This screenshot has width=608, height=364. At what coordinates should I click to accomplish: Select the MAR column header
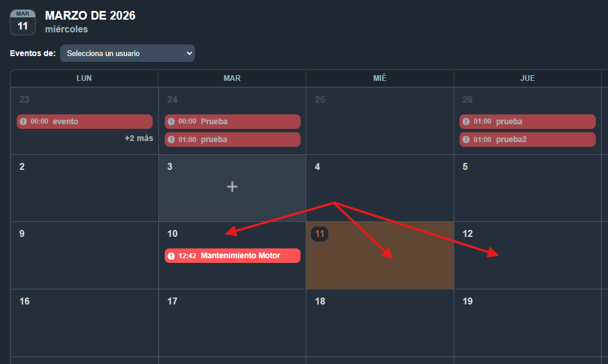click(x=232, y=78)
